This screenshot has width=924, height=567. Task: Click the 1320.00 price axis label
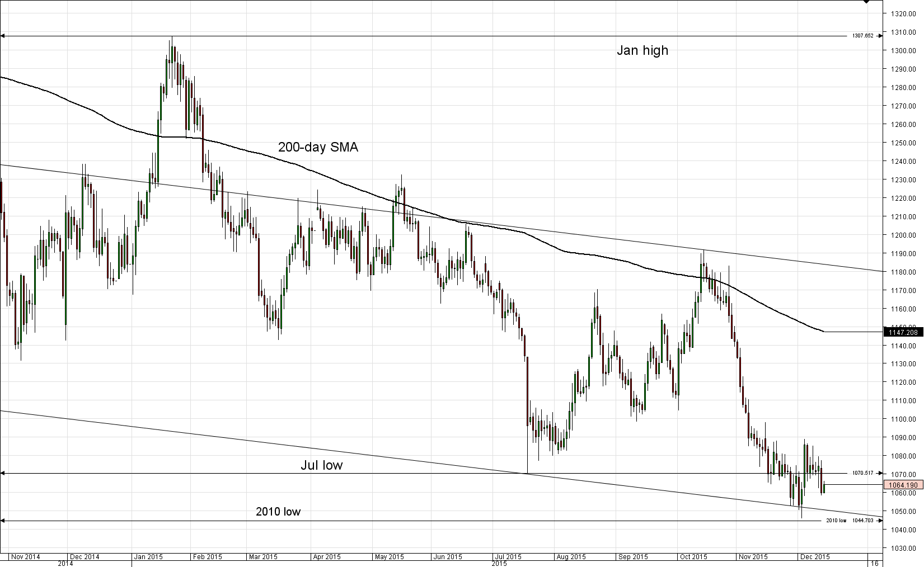point(904,14)
